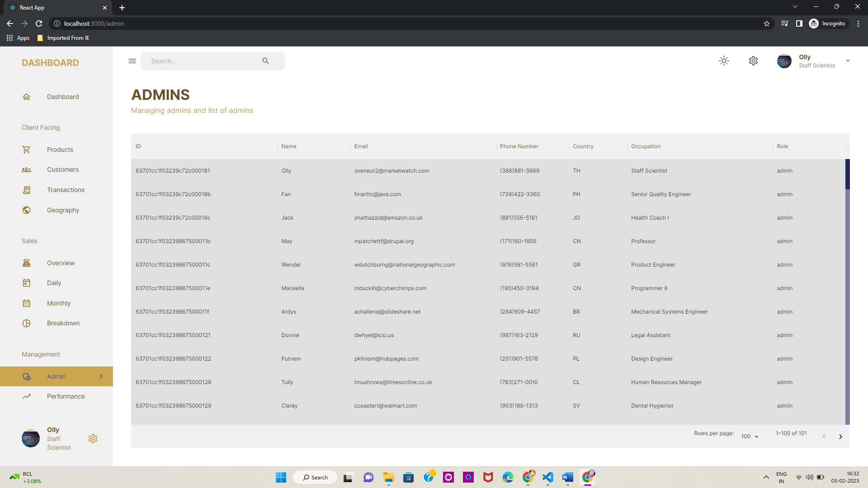Screen dimensions: 868x488
Task: Open the rows per page dropdown
Action: (750, 436)
